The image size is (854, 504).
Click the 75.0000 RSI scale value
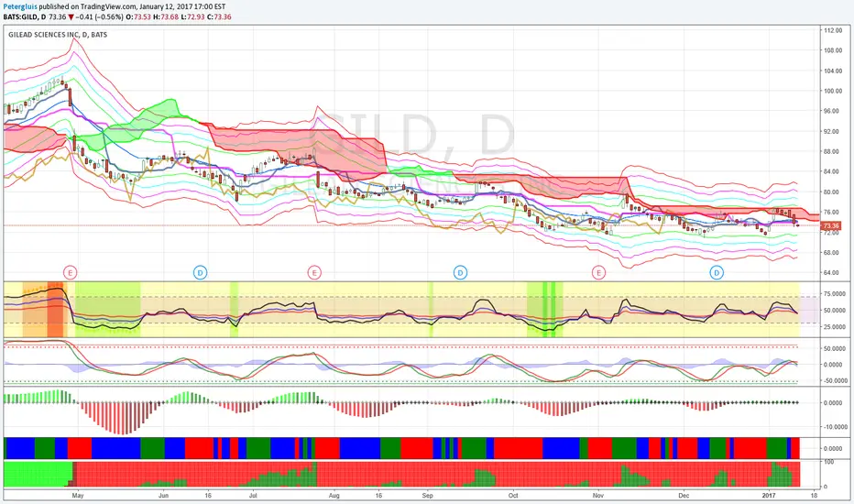click(x=834, y=293)
